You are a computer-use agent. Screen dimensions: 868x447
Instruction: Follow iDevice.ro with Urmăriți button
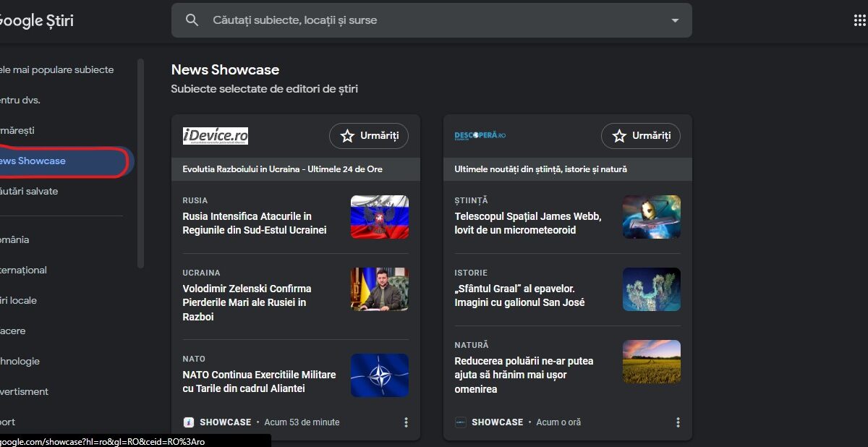point(369,136)
